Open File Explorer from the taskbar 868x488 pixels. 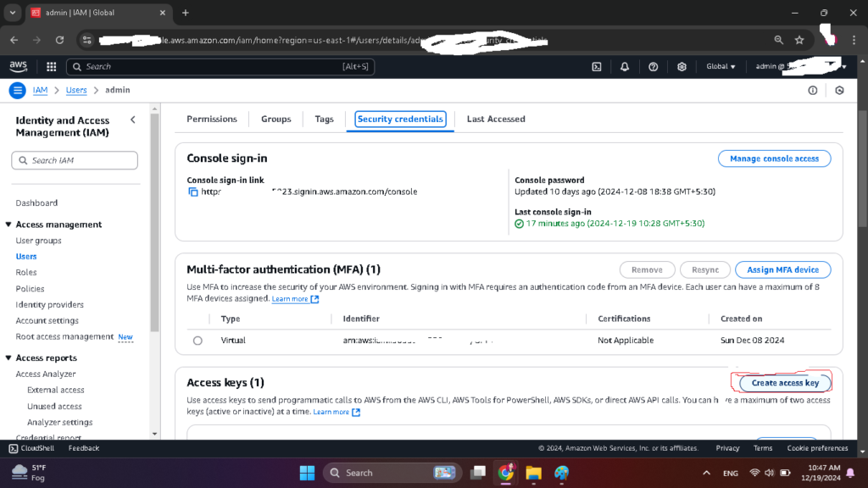point(534,473)
